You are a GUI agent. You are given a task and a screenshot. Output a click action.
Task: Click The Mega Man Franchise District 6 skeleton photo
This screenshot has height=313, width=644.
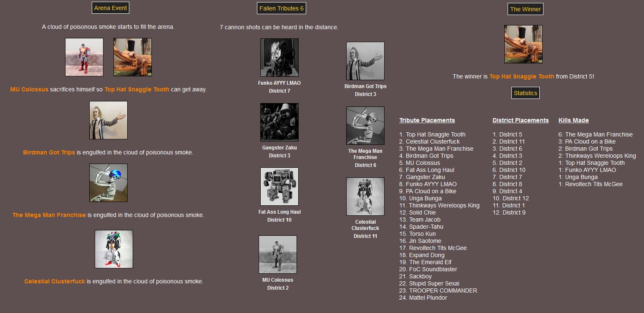[365, 125]
